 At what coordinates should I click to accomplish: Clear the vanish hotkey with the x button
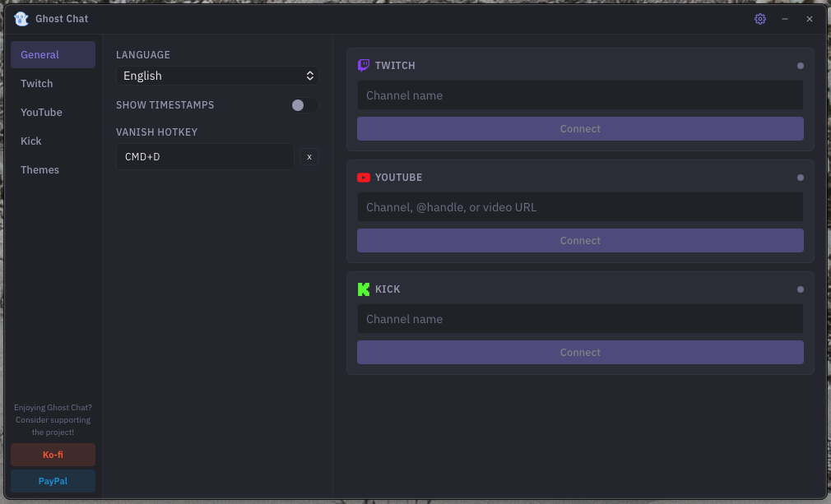pyautogui.click(x=309, y=156)
